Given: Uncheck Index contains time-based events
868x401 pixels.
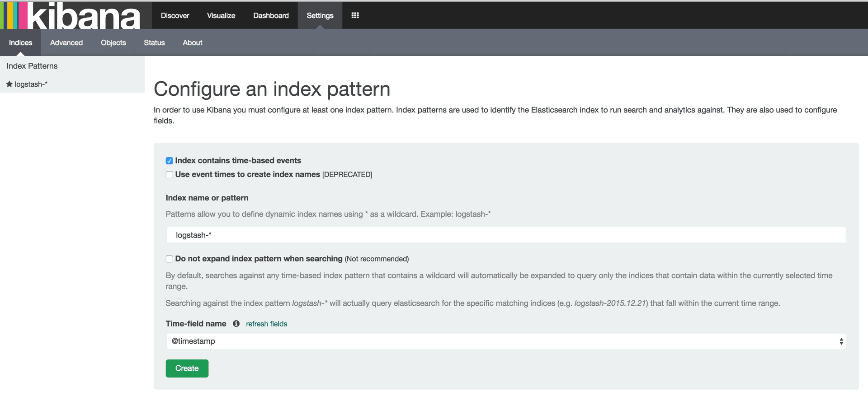Looking at the screenshot, I should (x=170, y=161).
